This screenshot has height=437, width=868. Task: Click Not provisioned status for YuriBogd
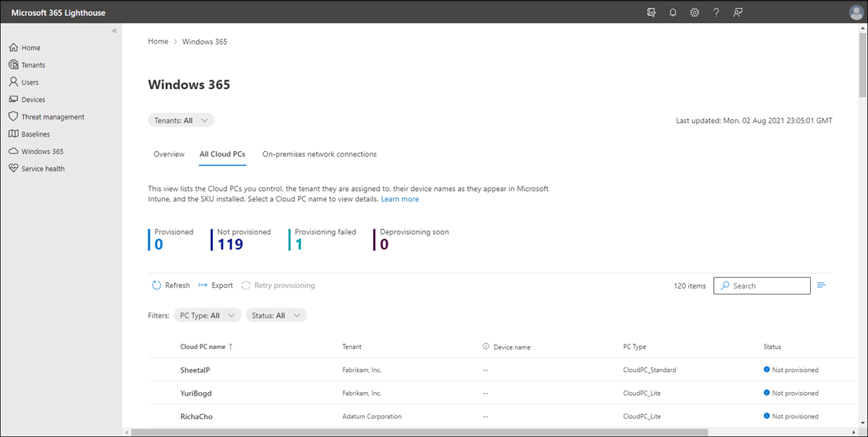click(791, 394)
